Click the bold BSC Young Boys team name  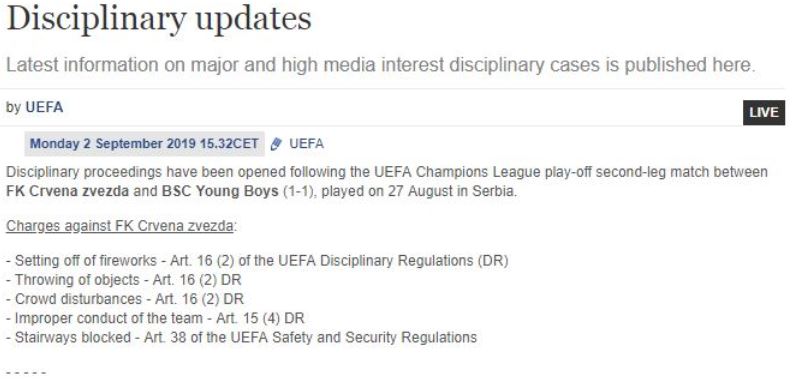220,192
